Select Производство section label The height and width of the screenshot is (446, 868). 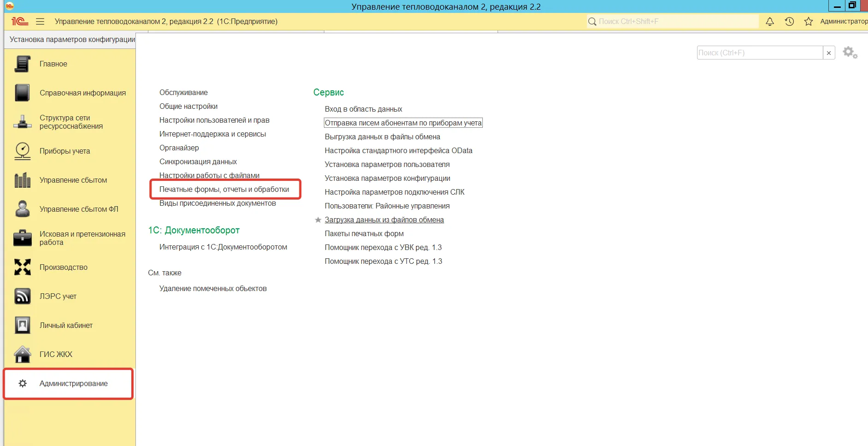(x=64, y=267)
